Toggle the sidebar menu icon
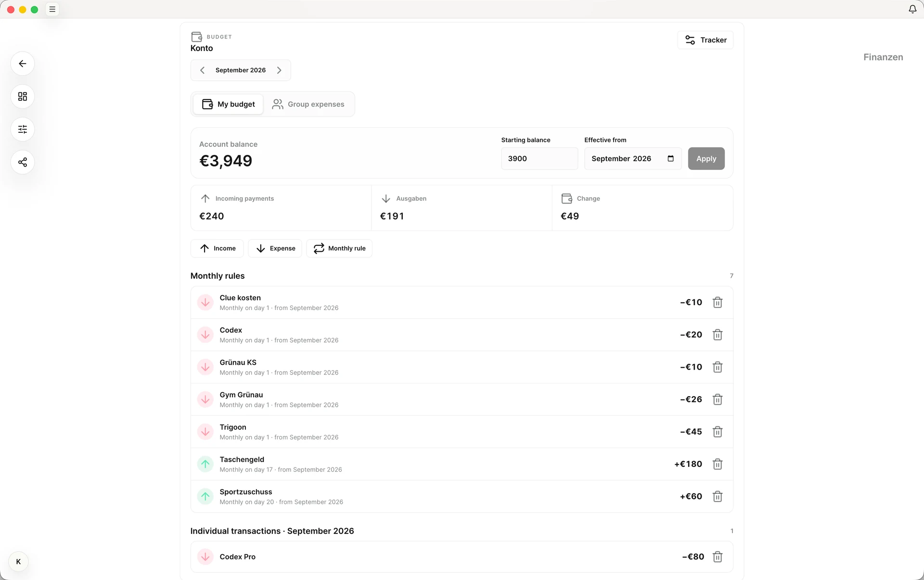924x580 pixels. click(x=52, y=9)
